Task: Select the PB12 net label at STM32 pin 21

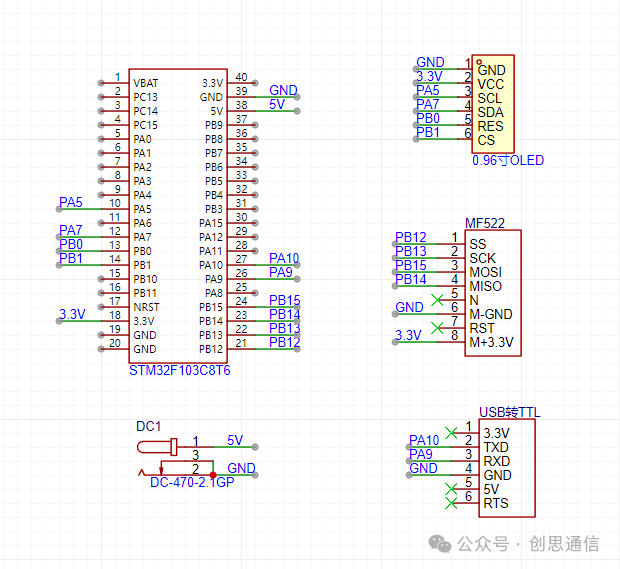Action: [285, 342]
